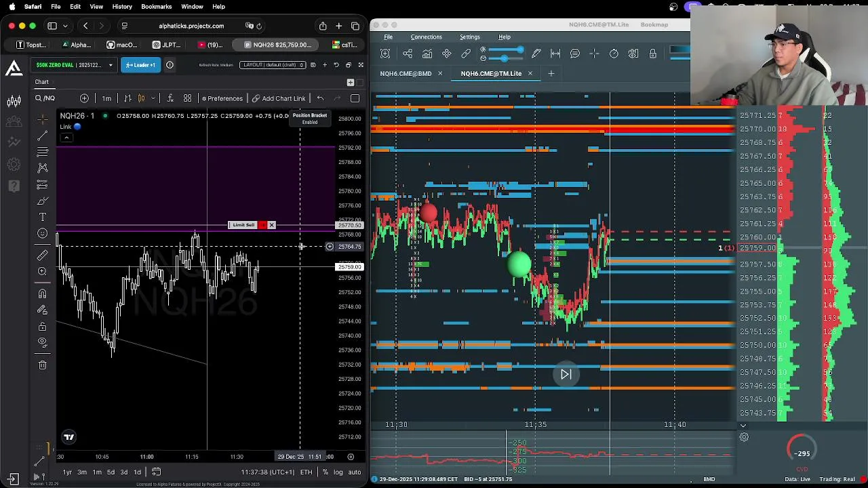
Task: Toggle hide drawings eye icon in sidebar
Action: tap(42, 342)
